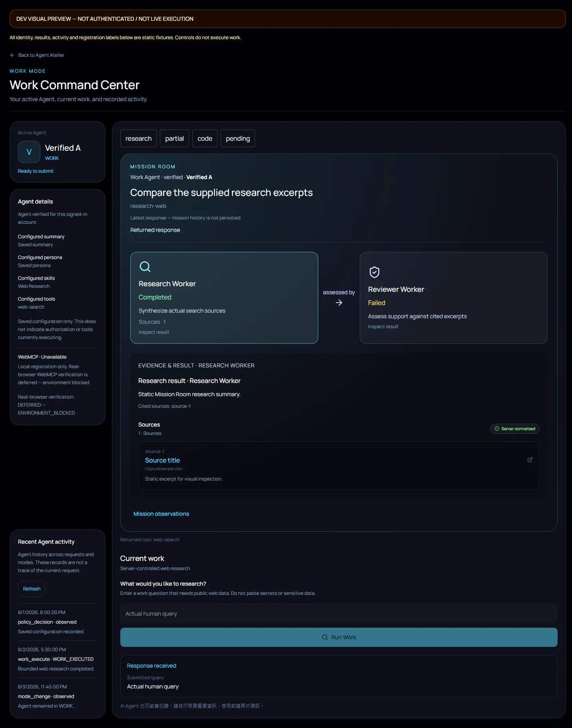This screenshot has height=728, width=572.
Task: Expand Mission observations
Action: [161, 514]
